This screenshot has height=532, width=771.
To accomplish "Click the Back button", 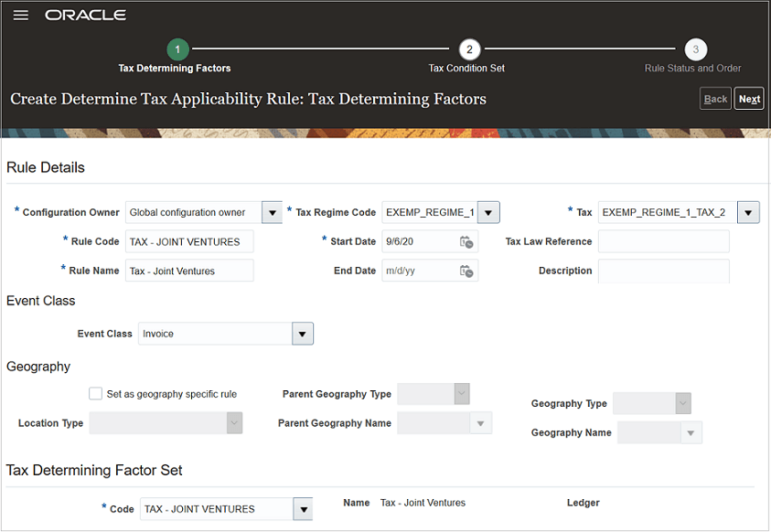I will [x=715, y=98].
